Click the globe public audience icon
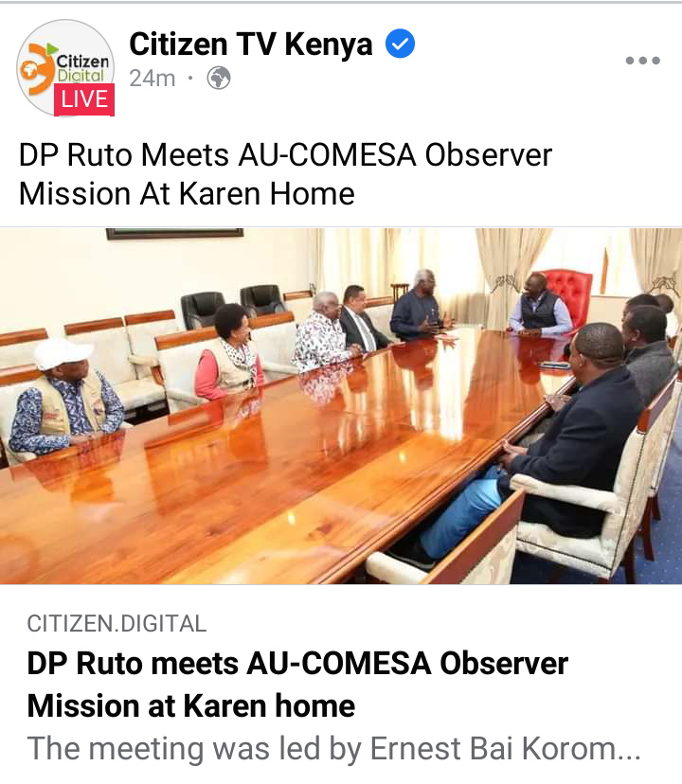The width and height of the screenshot is (682, 784). [x=219, y=78]
